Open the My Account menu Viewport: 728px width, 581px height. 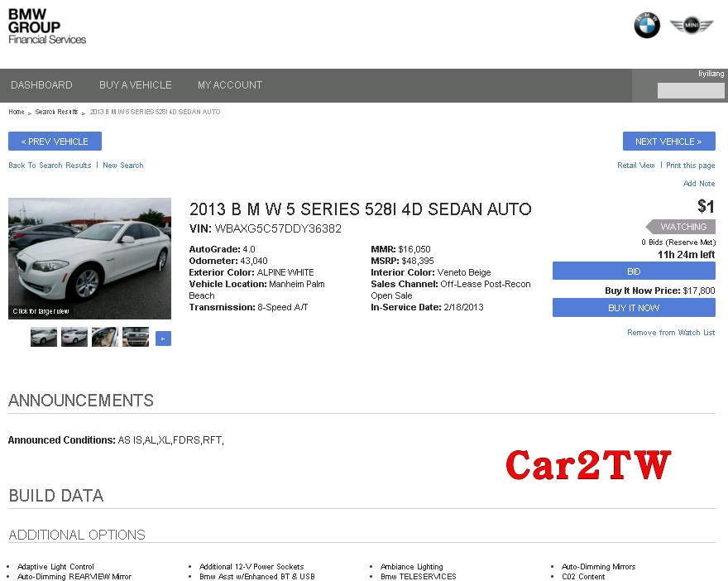230,85
